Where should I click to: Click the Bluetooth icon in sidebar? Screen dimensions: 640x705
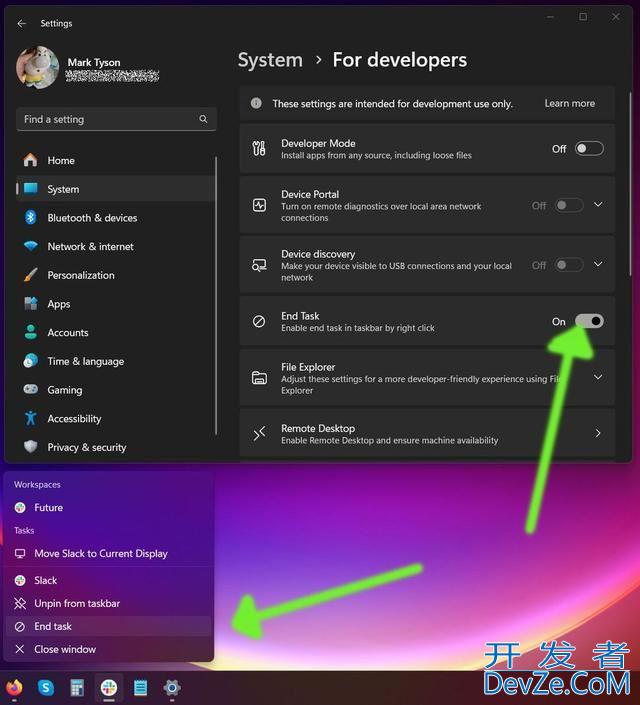30,218
